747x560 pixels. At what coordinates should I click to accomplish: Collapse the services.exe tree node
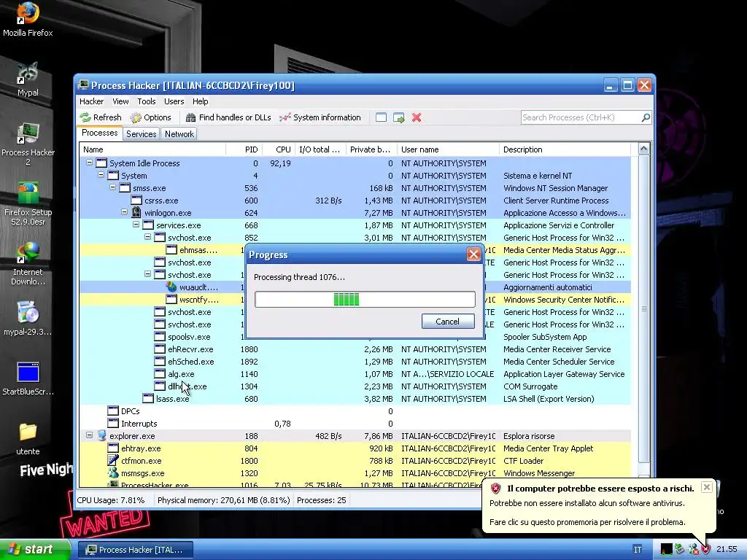pos(136,225)
